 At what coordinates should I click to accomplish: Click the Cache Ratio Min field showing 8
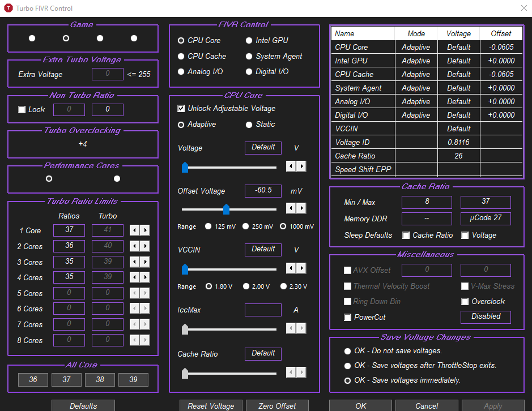(x=427, y=202)
